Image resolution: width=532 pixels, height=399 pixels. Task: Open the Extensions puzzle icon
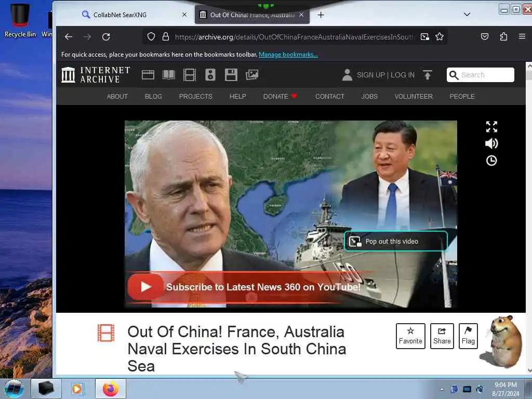(x=503, y=37)
